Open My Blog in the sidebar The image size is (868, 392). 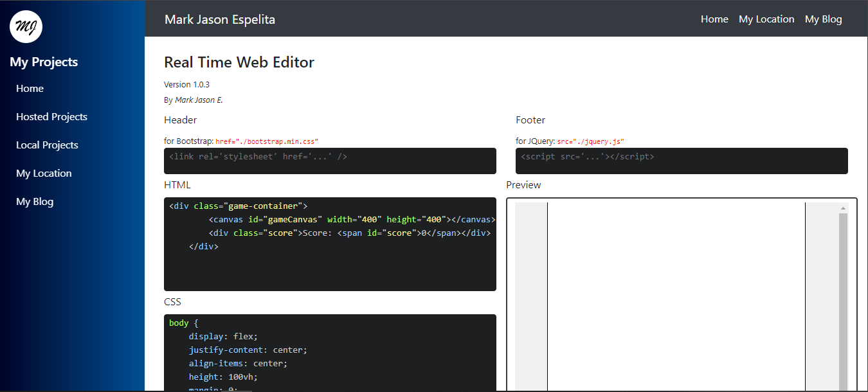(35, 202)
